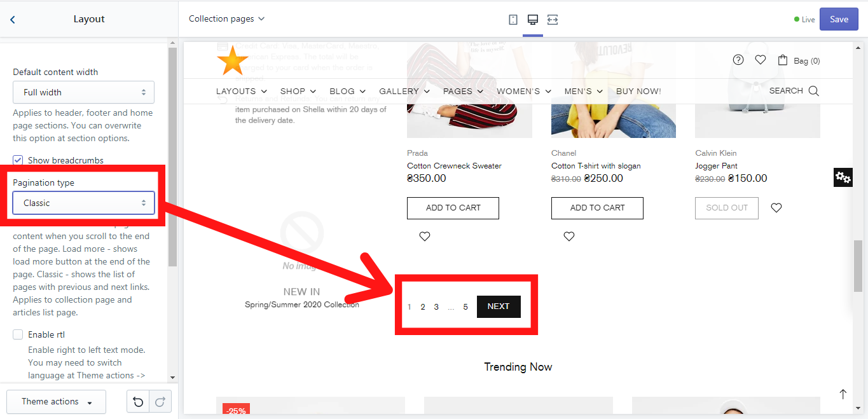
Task: Click the NEXT pagination button
Action: 499,306
